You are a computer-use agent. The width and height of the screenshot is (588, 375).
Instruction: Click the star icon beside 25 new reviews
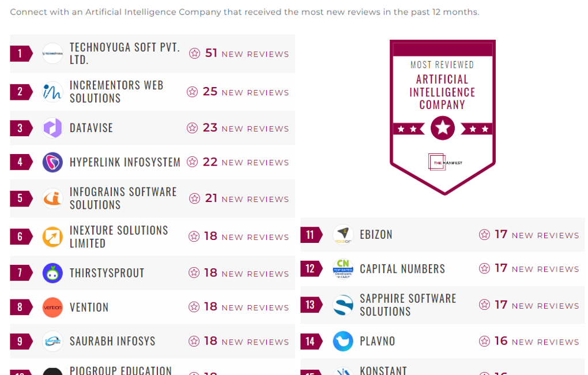pyautogui.click(x=192, y=92)
